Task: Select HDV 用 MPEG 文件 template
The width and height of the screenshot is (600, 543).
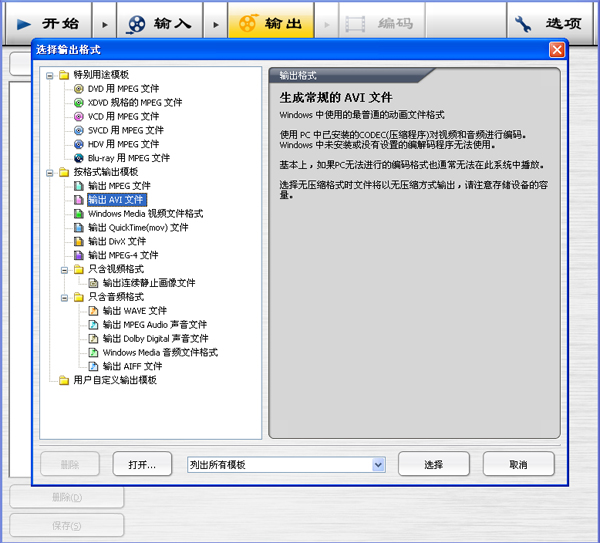Action: (123, 144)
